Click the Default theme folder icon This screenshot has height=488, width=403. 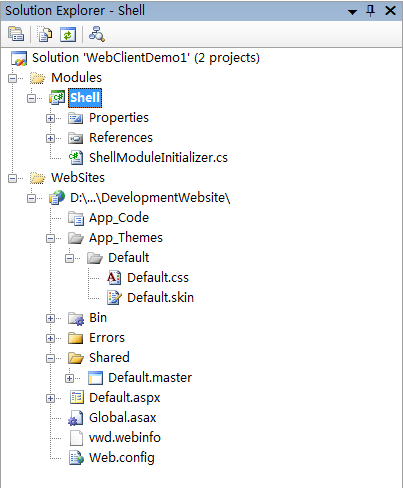coord(95,258)
